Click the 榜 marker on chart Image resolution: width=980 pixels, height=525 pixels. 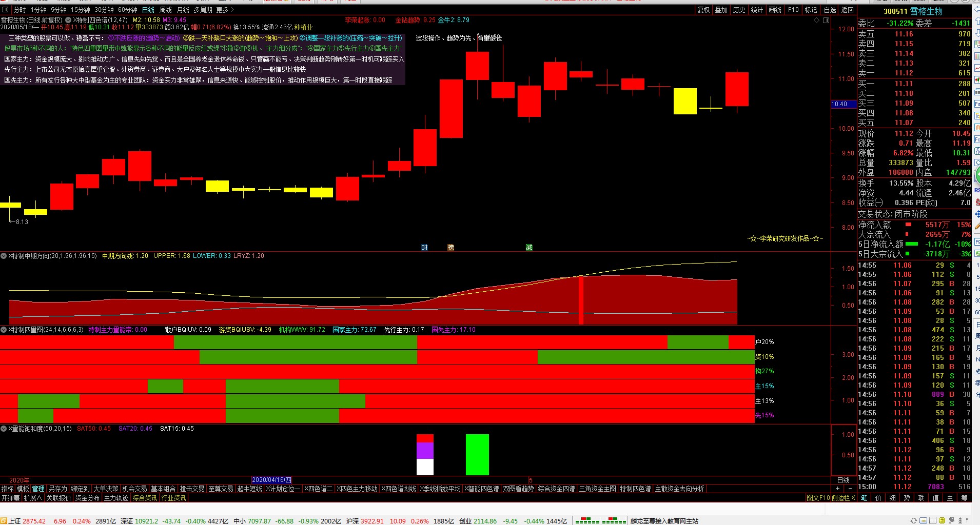[x=450, y=248]
